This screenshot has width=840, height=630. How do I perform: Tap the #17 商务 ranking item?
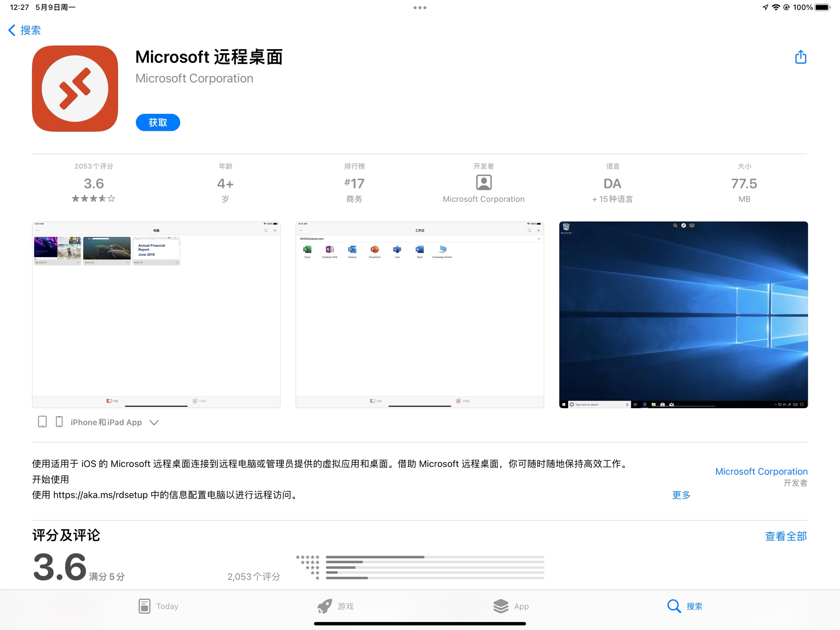pyautogui.click(x=354, y=184)
